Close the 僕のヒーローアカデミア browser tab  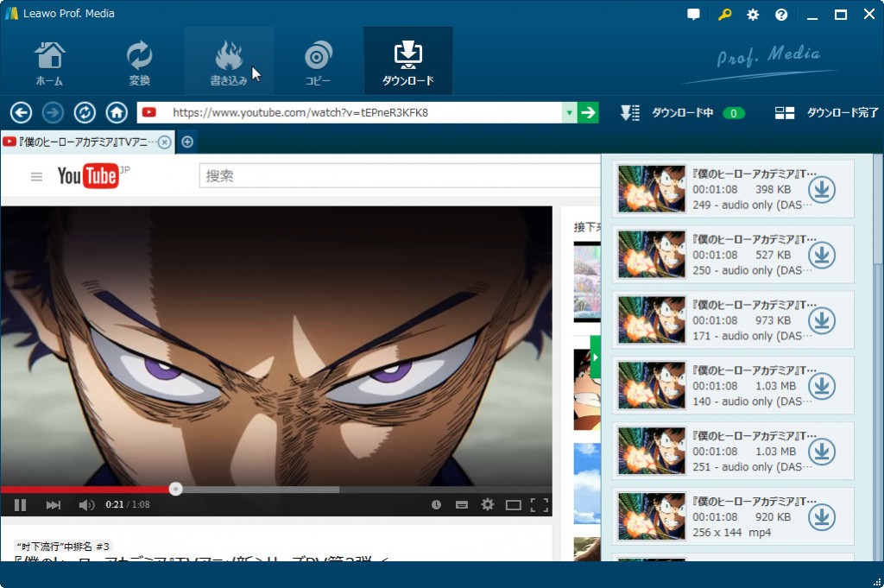pos(164,142)
